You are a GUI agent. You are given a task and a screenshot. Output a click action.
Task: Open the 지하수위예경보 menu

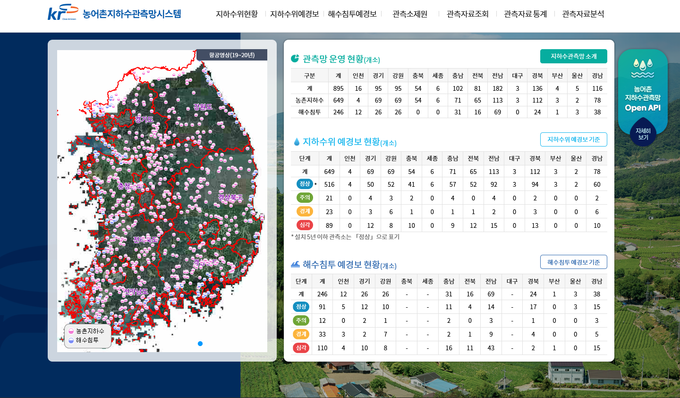[x=294, y=14]
